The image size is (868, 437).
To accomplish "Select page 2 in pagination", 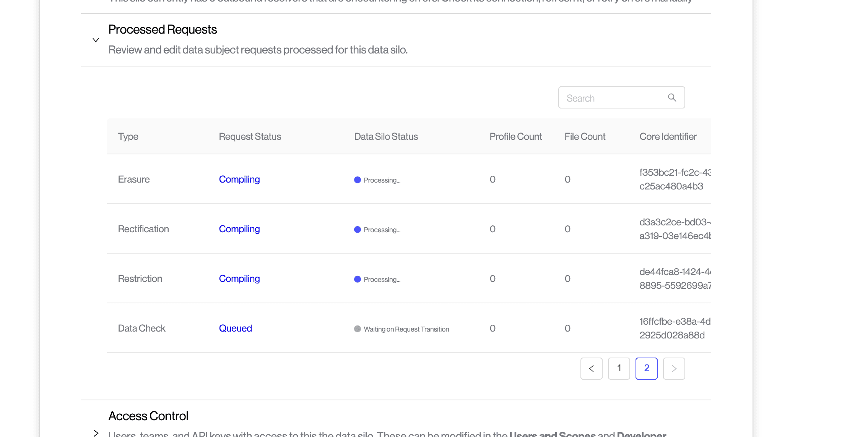I will pos(646,369).
